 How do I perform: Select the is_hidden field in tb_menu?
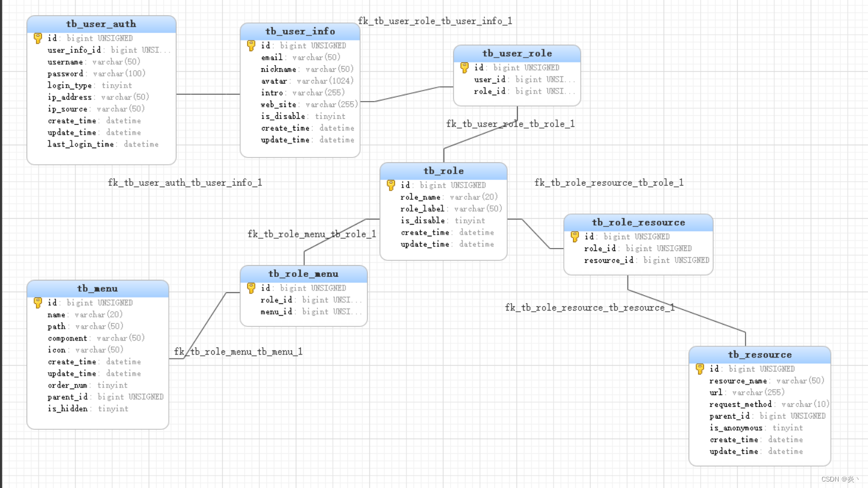point(88,409)
